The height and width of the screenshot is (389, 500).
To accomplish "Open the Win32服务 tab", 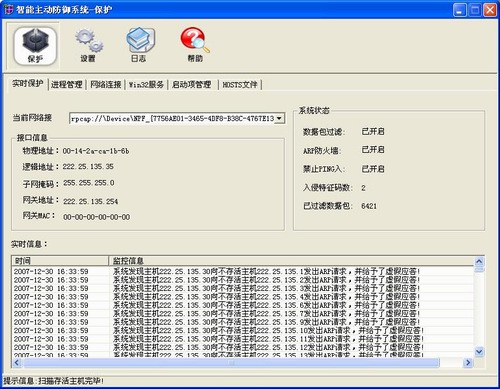I will 146,85.
